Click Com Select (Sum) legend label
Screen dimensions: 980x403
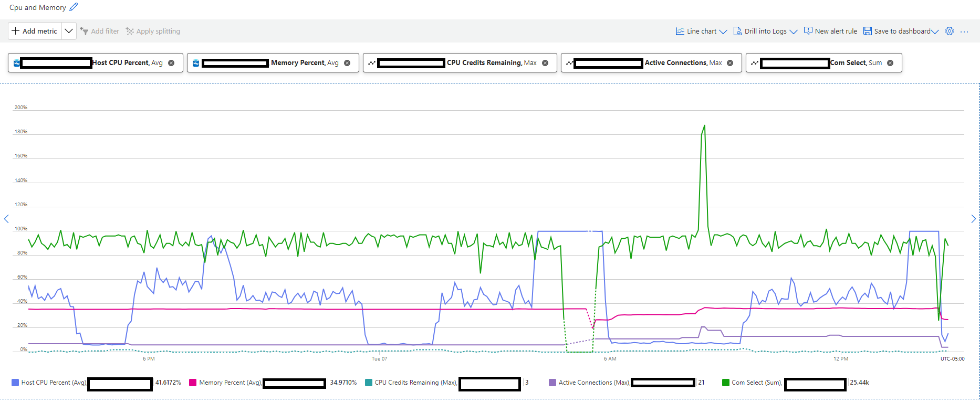[757, 383]
